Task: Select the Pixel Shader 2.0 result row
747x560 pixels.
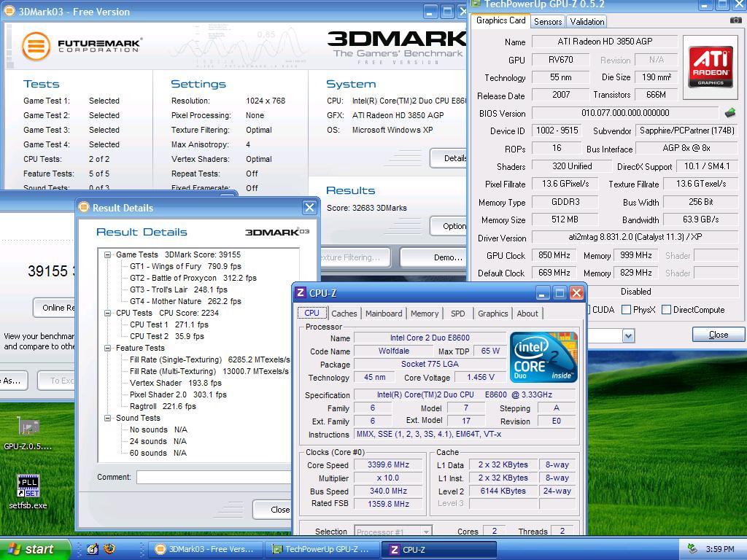Action: coord(178,394)
